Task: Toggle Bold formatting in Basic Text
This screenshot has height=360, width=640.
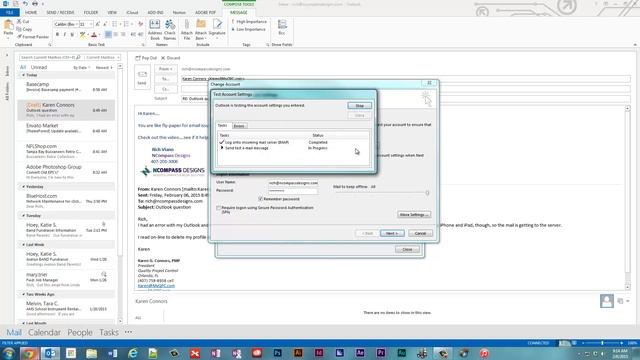Action: tap(58, 35)
